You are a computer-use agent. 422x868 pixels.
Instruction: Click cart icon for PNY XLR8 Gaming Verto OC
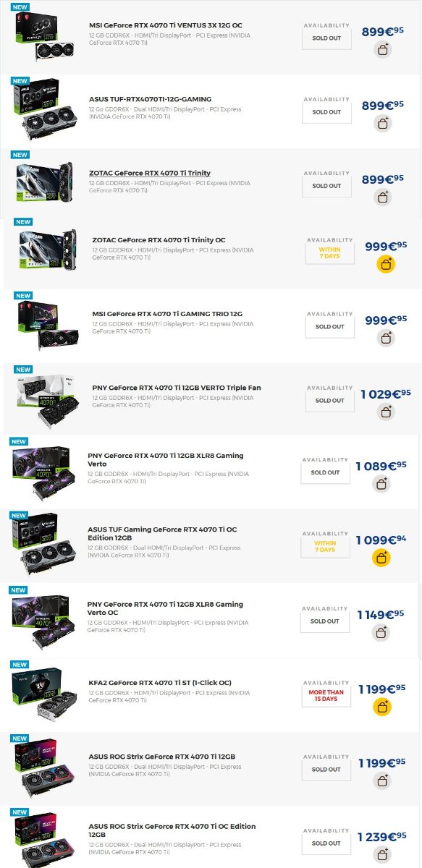pos(381,633)
